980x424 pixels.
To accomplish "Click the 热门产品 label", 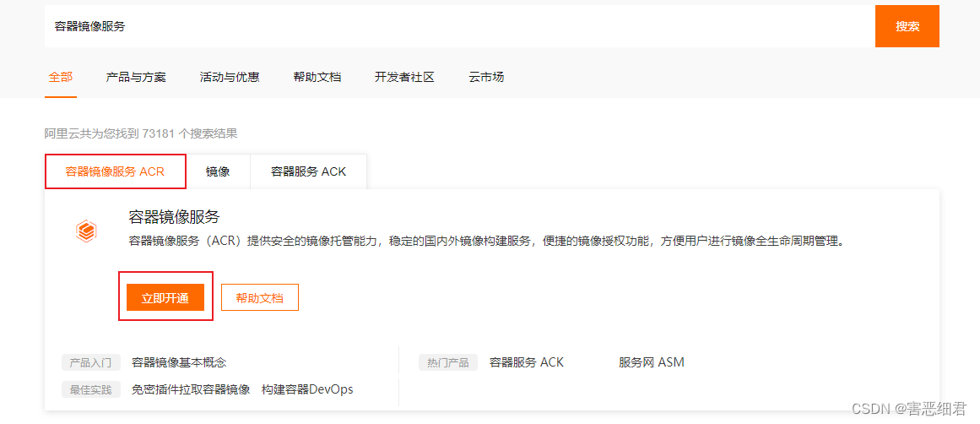I will pos(448,362).
